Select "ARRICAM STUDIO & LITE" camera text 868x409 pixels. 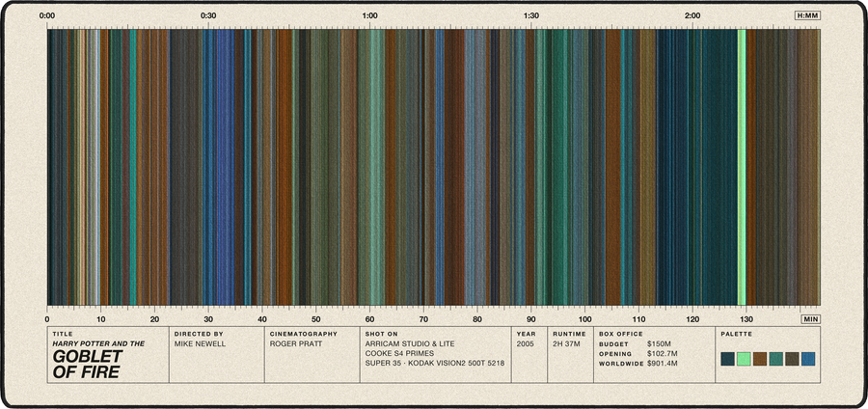[410, 343]
